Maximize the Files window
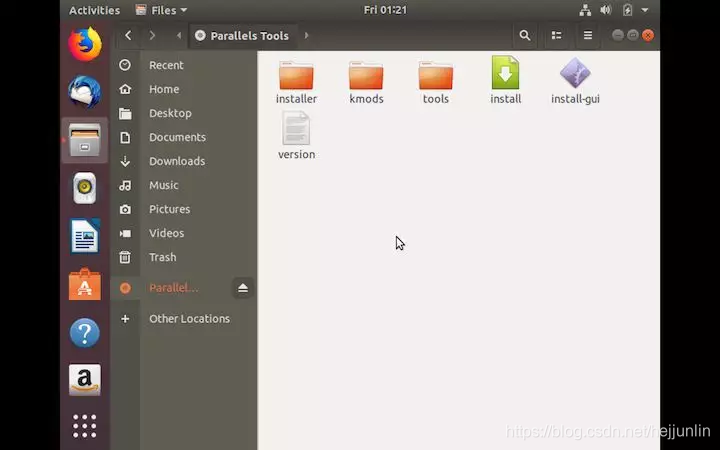 point(633,35)
